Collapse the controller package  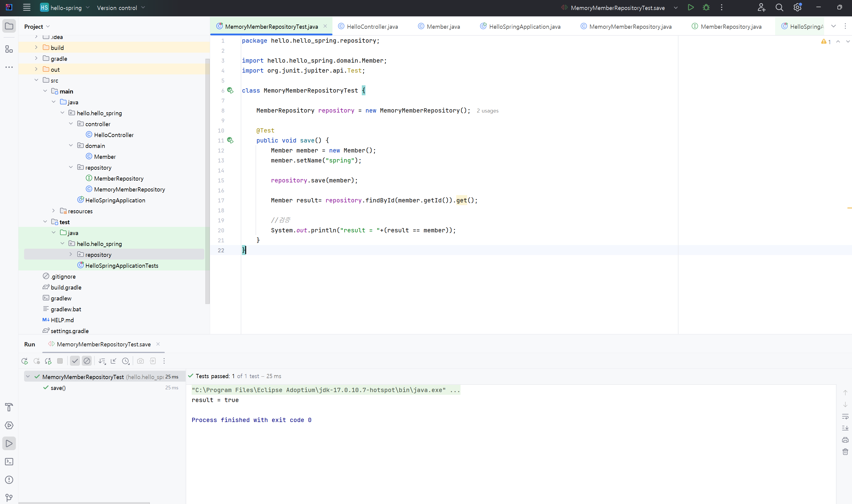(71, 124)
